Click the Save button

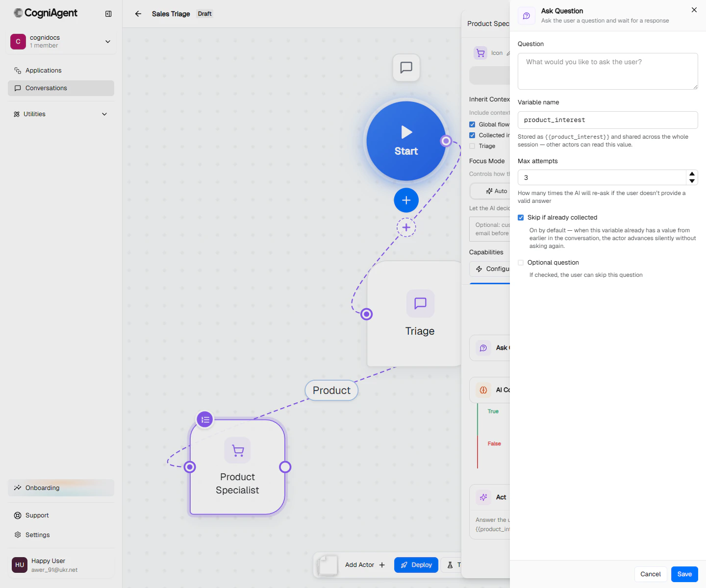click(x=684, y=574)
